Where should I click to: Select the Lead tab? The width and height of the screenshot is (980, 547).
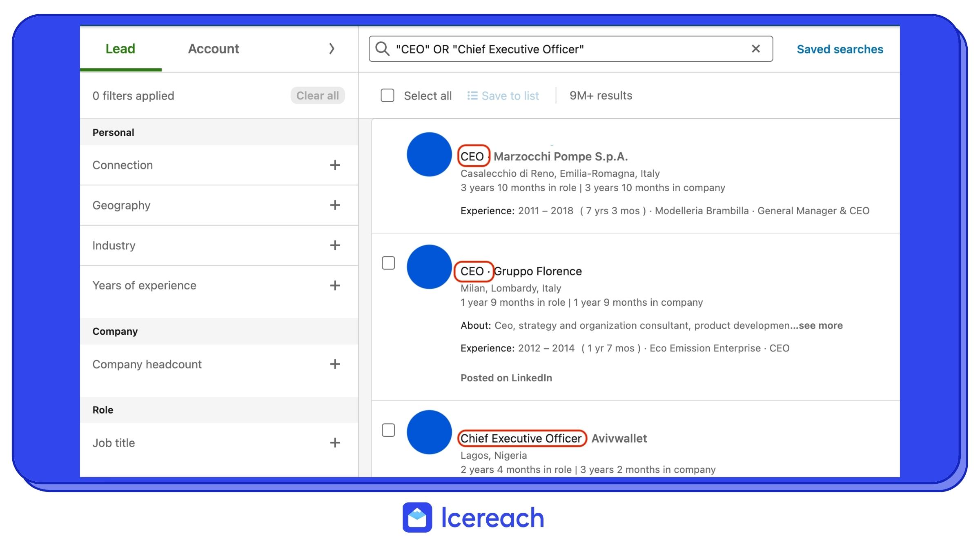pos(120,49)
